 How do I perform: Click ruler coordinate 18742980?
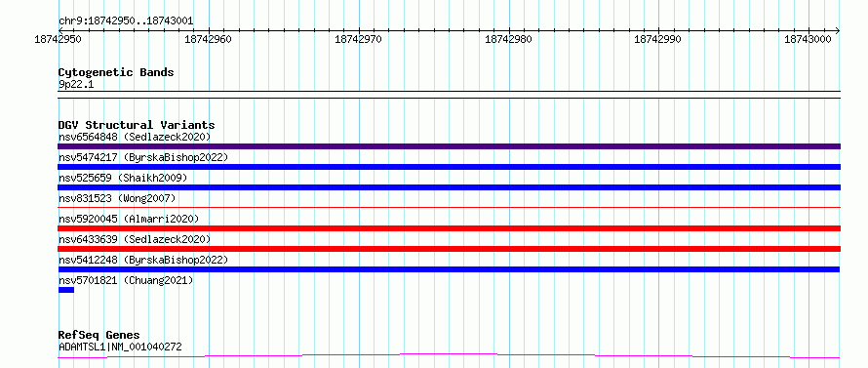coord(508,40)
